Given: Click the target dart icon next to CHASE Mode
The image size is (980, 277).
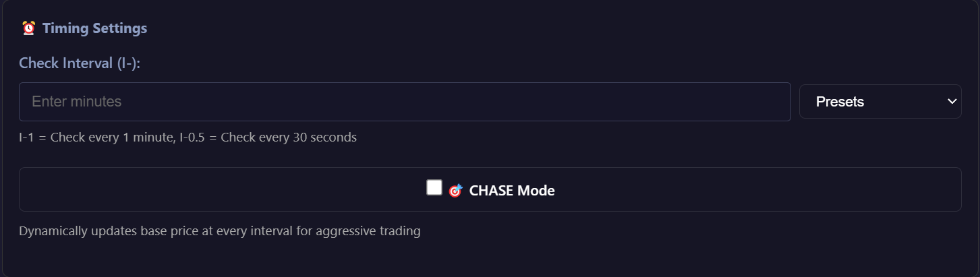Looking at the screenshot, I should [x=455, y=191].
